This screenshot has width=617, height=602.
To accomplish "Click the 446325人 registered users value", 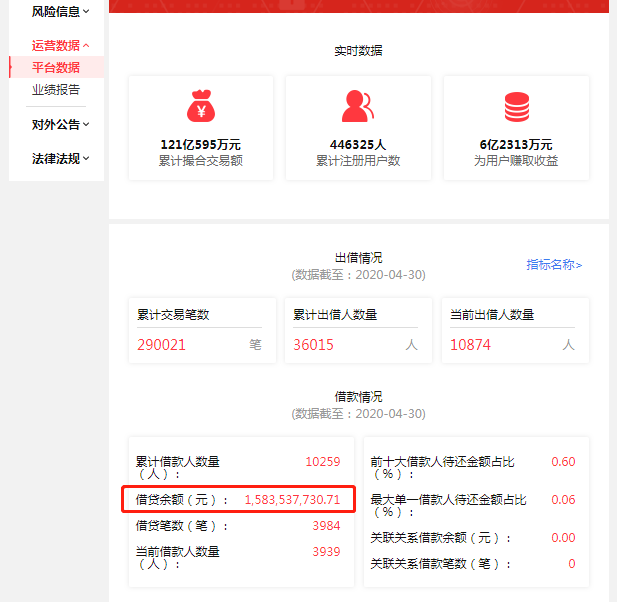I will click(x=358, y=145).
